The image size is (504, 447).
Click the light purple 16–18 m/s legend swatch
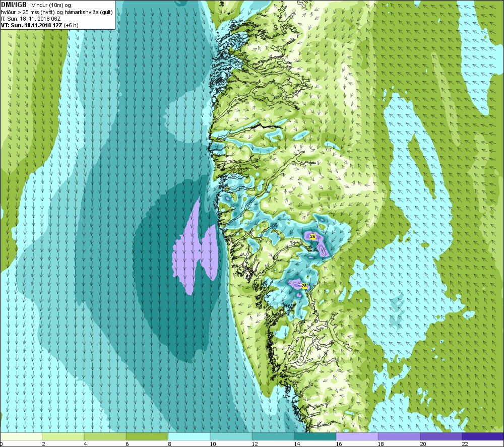click(357, 436)
